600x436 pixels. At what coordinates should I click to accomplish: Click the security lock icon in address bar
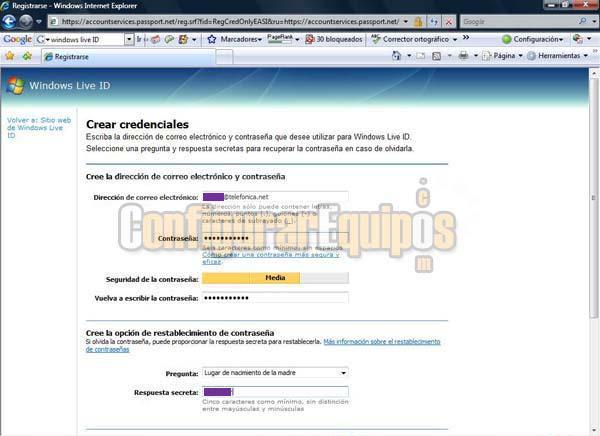click(418, 22)
